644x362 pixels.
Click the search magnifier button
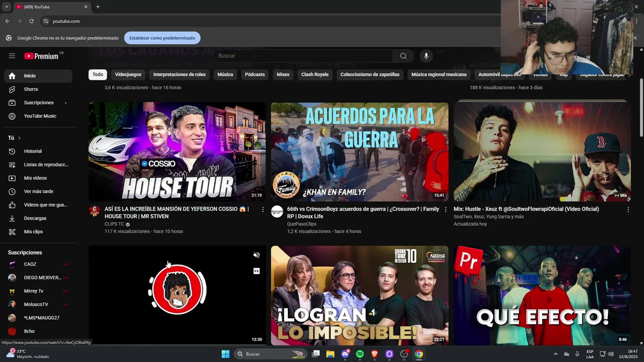404,56
